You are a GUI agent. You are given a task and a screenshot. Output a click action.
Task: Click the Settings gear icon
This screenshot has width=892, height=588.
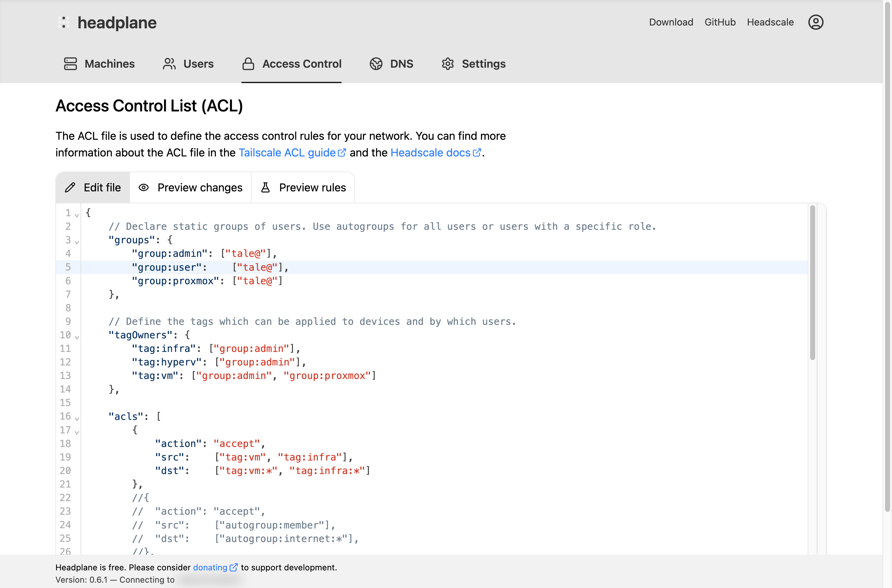pyautogui.click(x=448, y=64)
